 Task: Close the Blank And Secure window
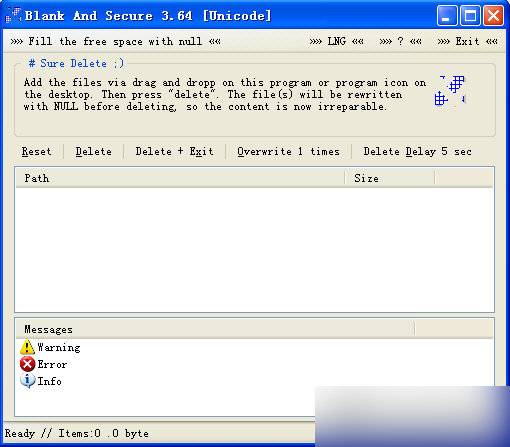coord(493,15)
